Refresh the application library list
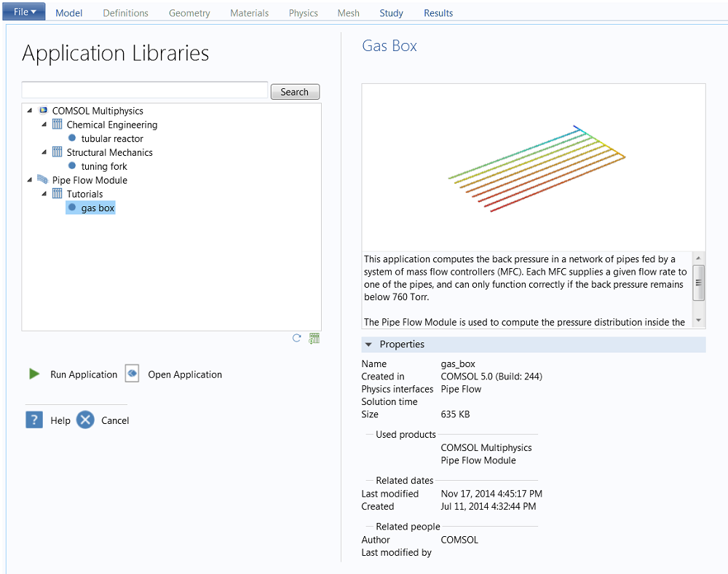Screen dimensions: 728x574 point(297,338)
